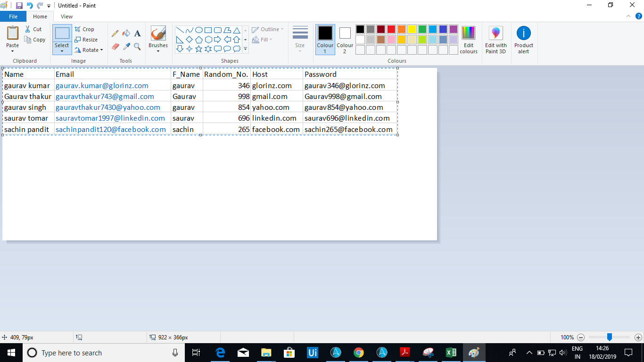Click the Magnifier tool
The width and height of the screenshot is (644, 362).
[x=137, y=46]
